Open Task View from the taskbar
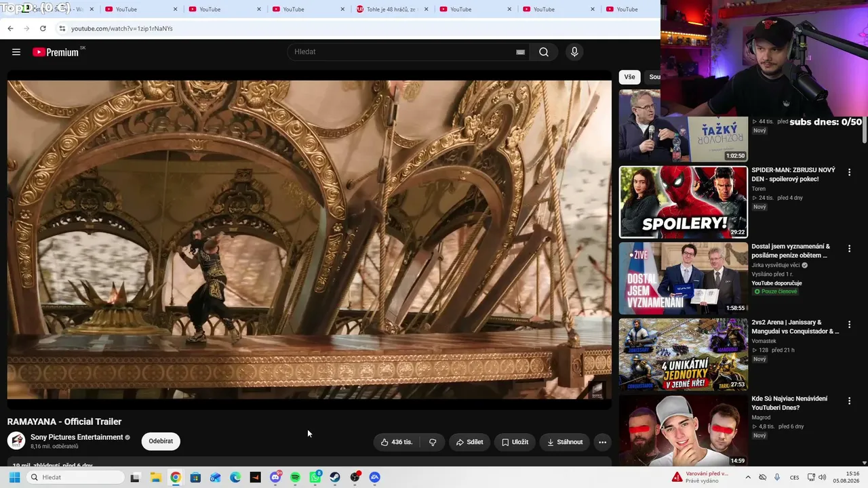Image resolution: width=868 pixels, height=488 pixels. [x=135, y=477]
